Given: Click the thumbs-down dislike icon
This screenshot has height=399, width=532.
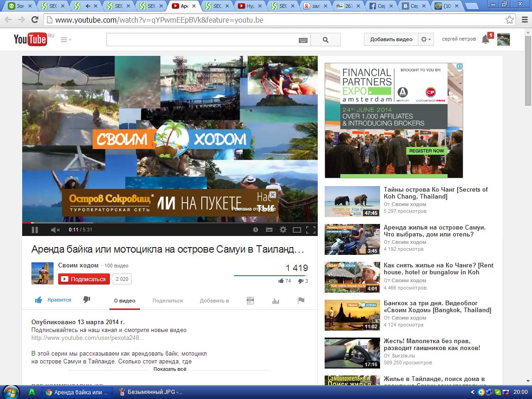Looking at the screenshot, I should point(86,299).
